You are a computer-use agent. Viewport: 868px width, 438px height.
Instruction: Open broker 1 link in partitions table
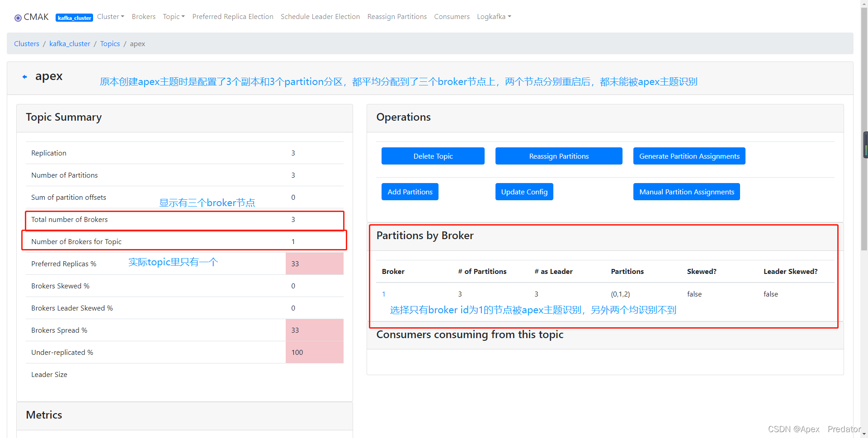tap(384, 294)
